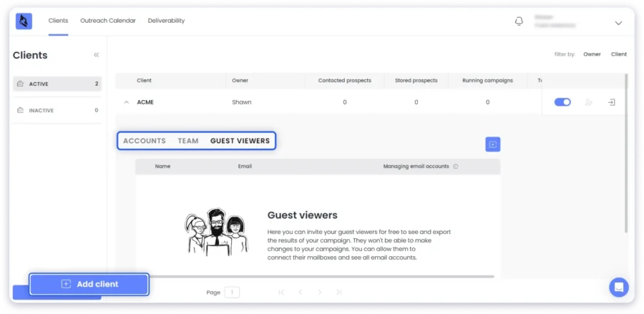Collapse the Clients sidebar panel
Viewport: 644px width, 314px height.
coord(96,54)
